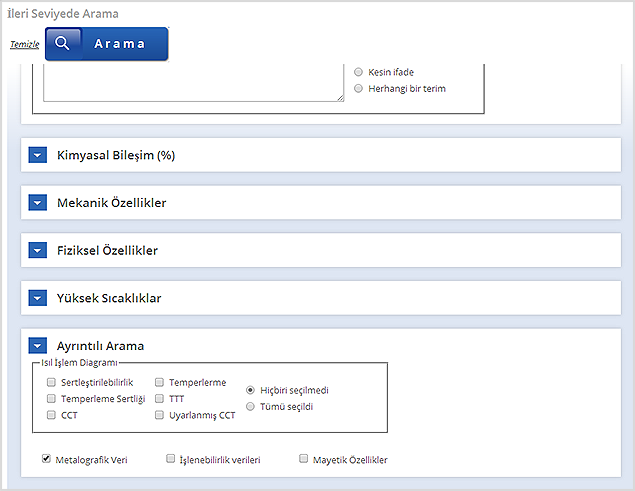Click the Fiziksel Özellikler heading text
Image resolution: width=635 pixels, height=491 pixels.
point(107,250)
